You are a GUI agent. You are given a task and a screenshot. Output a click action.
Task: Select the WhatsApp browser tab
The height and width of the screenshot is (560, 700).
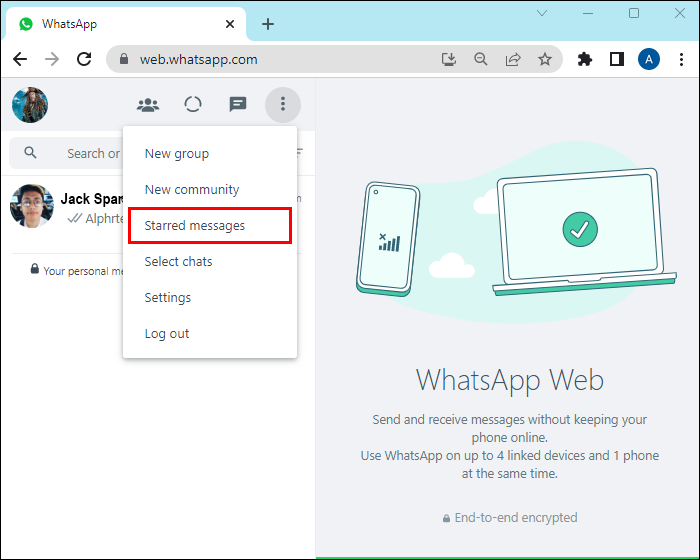(x=125, y=24)
